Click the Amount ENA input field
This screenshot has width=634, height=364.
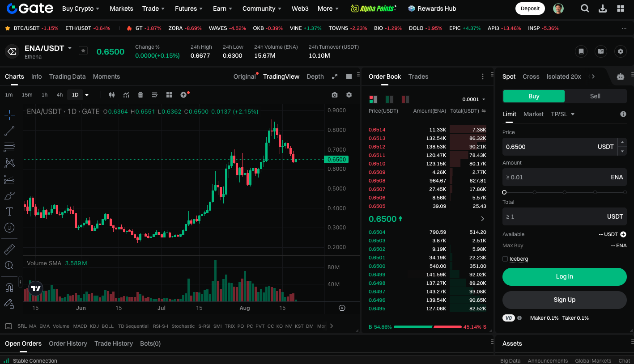(x=564, y=177)
